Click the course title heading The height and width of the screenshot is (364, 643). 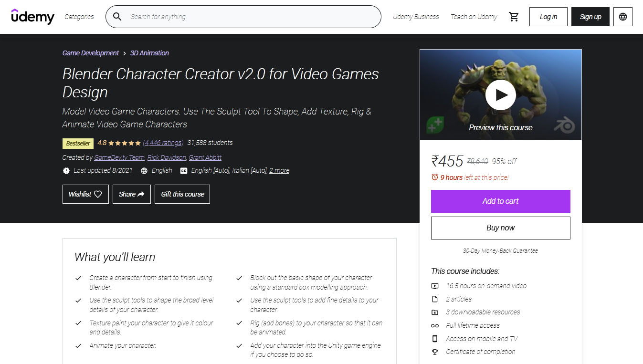221,83
